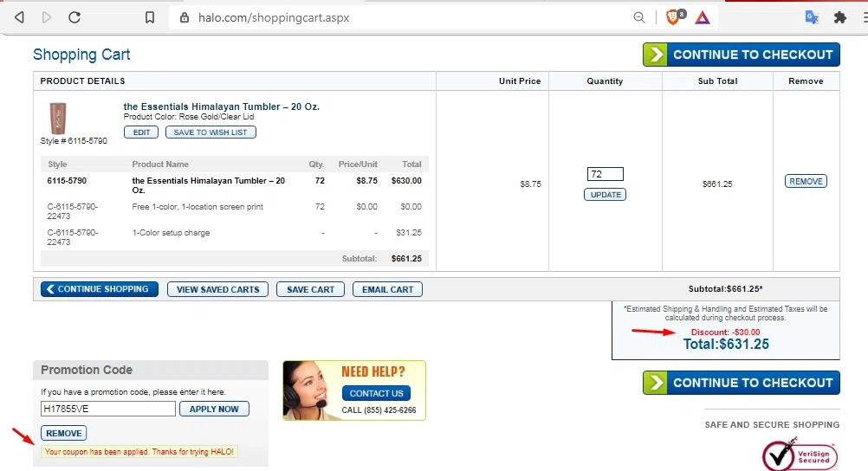
Task: Click the promotion code input field
Action: click(x=108, y=409)
